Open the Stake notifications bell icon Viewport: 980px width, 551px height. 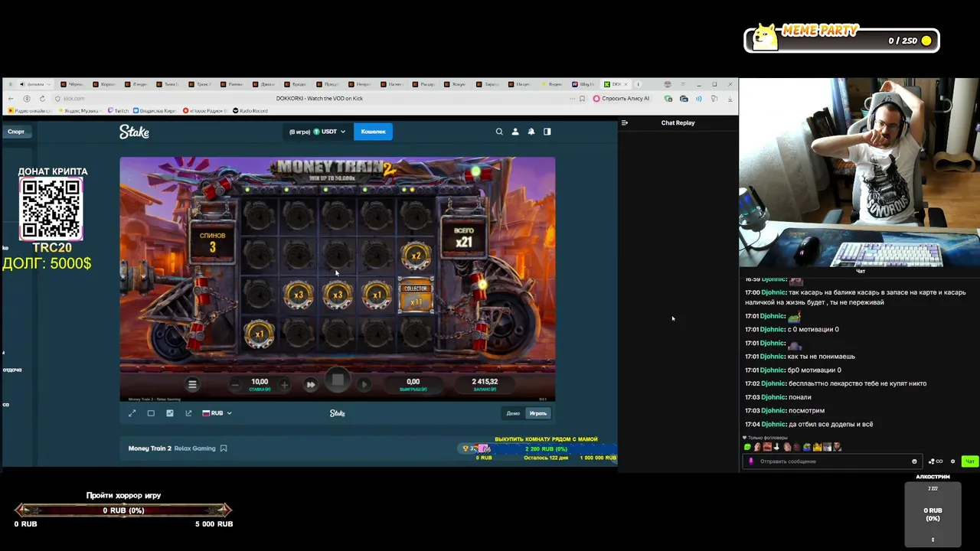point(531,132)
